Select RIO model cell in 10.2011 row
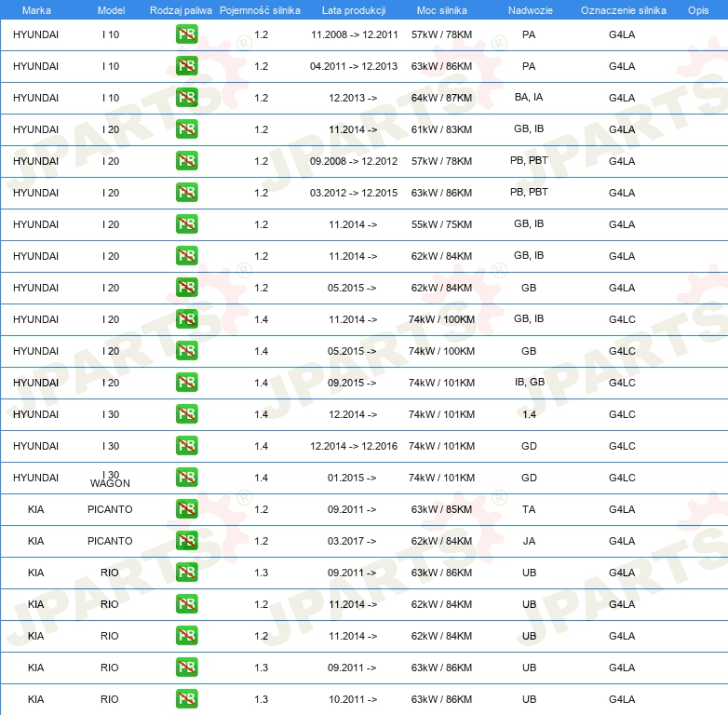 (110, 699)
